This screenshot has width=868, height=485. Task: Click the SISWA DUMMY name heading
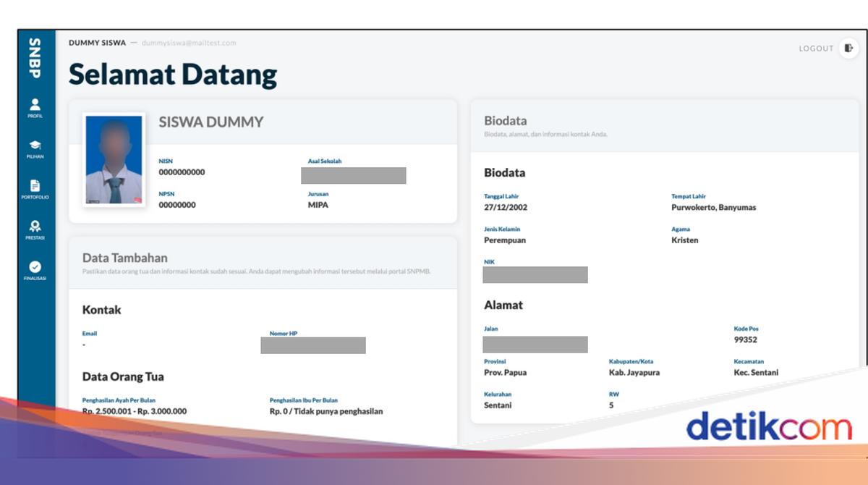(210, 122)
